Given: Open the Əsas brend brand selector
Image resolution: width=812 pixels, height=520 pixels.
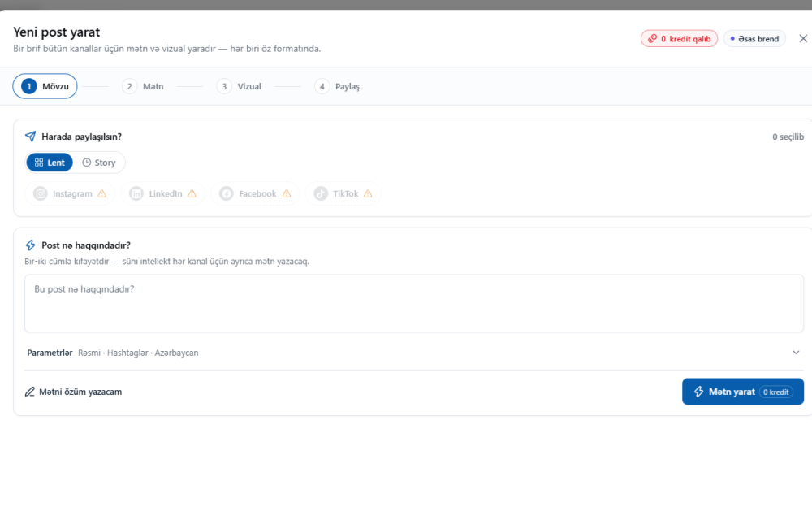Looking at the screenshot, I should 754,39.
